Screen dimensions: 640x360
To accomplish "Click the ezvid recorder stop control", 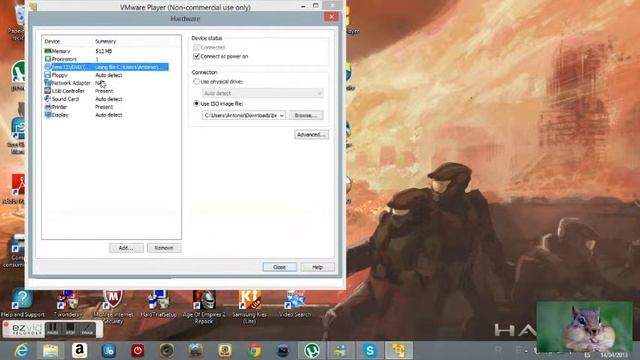I will tap(70, 329).
